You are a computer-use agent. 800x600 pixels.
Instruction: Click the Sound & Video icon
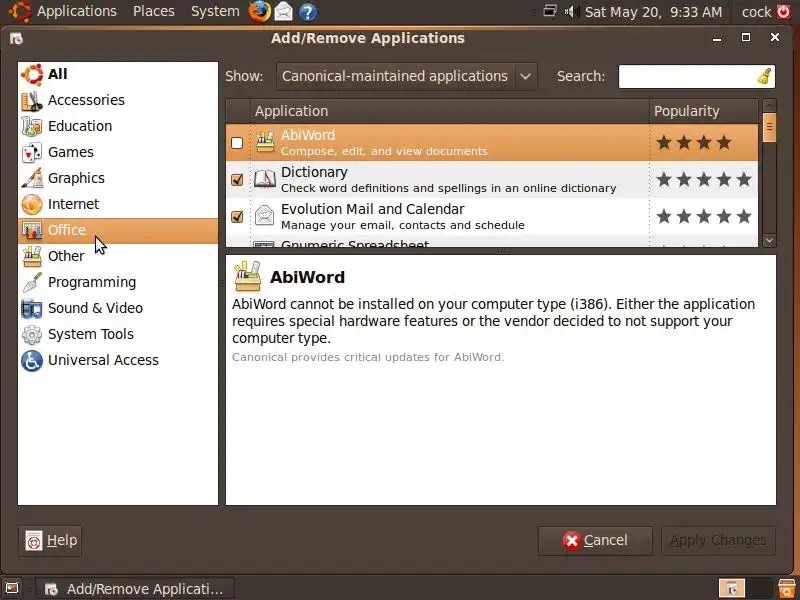click(32, 308)
